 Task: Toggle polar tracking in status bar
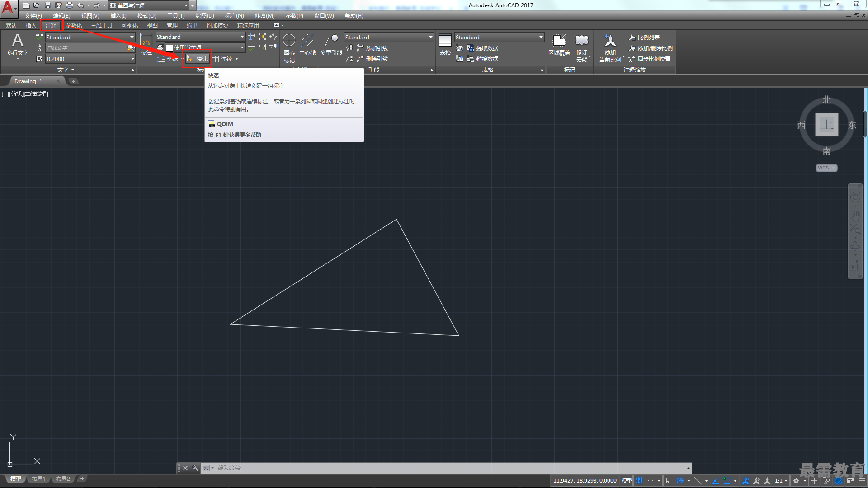[x=679, y=481]
